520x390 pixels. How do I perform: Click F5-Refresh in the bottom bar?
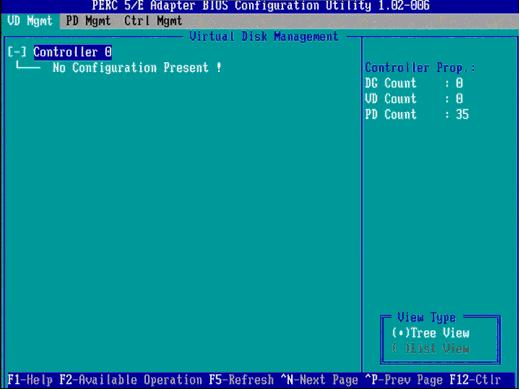241,380
